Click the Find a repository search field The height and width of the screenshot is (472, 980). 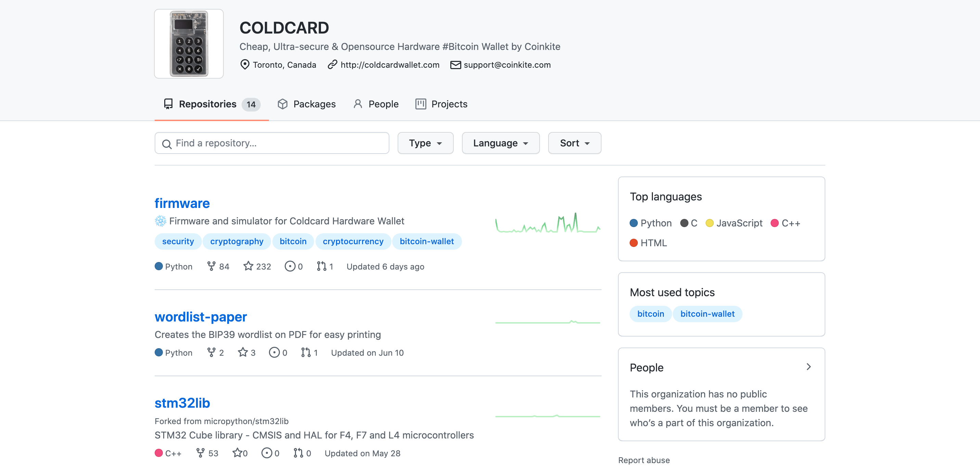point(272,143)
